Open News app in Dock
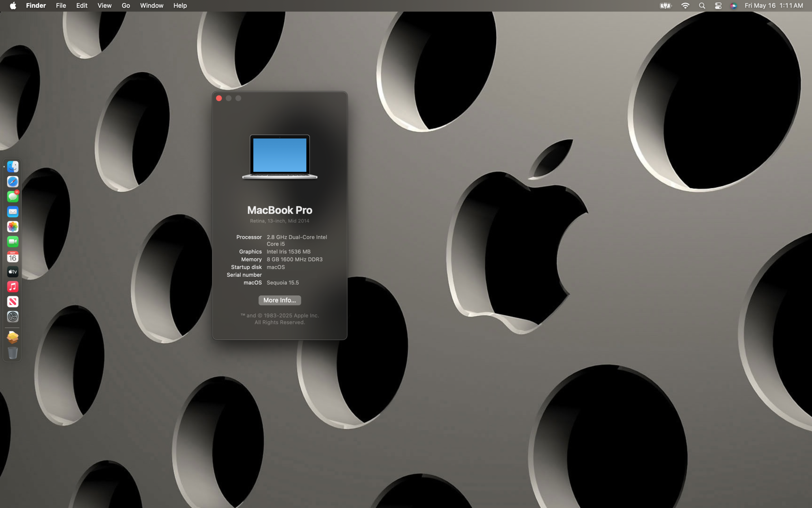Screen dimensions: 812x508 [x=13, y=302]
